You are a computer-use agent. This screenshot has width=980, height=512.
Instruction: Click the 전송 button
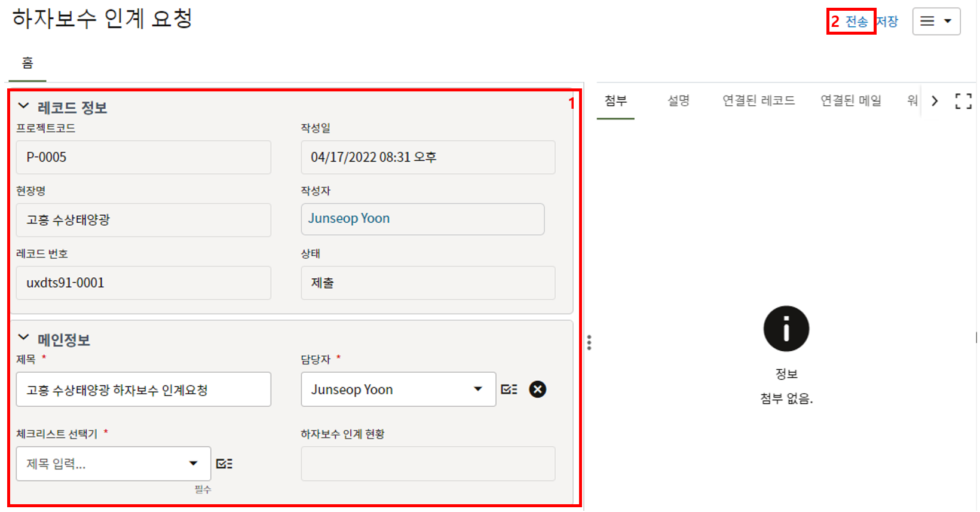856,22
